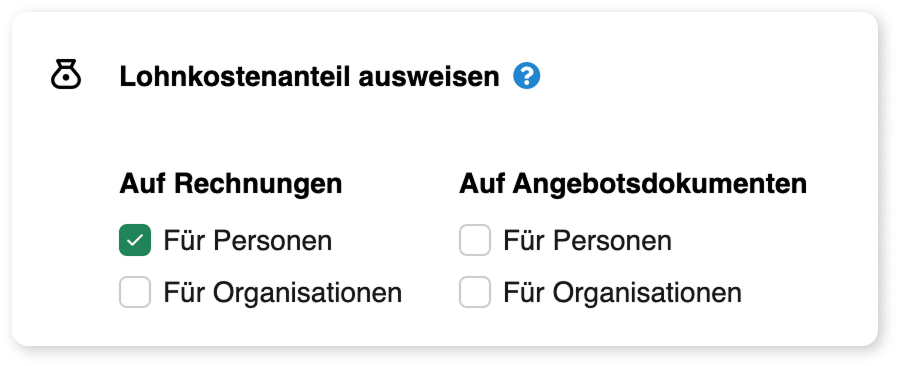Toggle the empty persons box in the right column
The width and height of the screenshot is (898, 366).
475,240
